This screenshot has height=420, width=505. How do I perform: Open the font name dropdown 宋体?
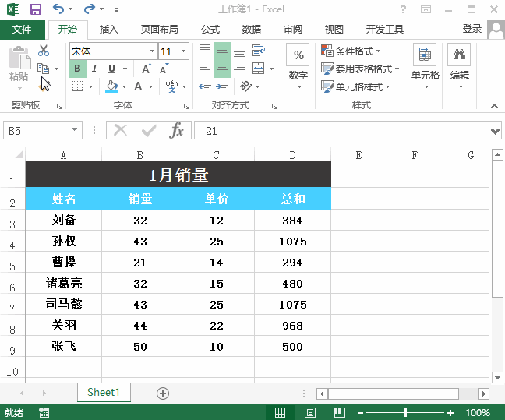(152, 51)
